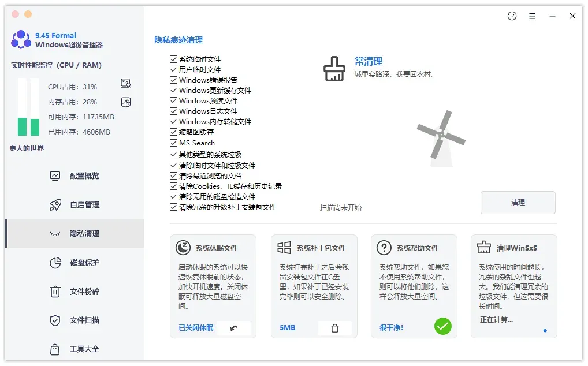The height and width of the screenshot is (366, 588).
Task: Open the memory icon beside 内存占用
Action: pyautogui.click(x=126, y=102)
